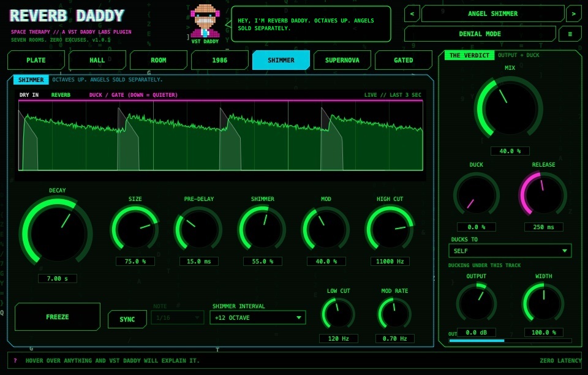Click the green REVERB legend label
This screenshot has height=375, width=588.
coord(61,95)
